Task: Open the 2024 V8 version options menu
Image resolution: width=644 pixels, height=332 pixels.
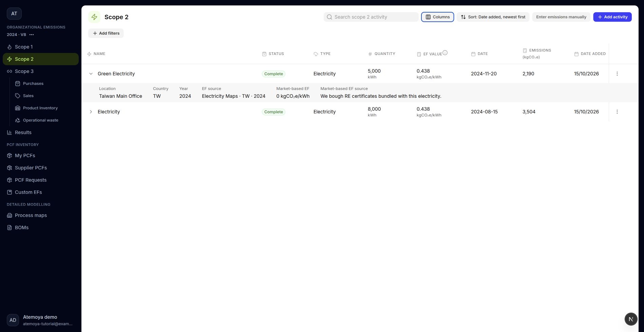Action: [x=32, y=35]
